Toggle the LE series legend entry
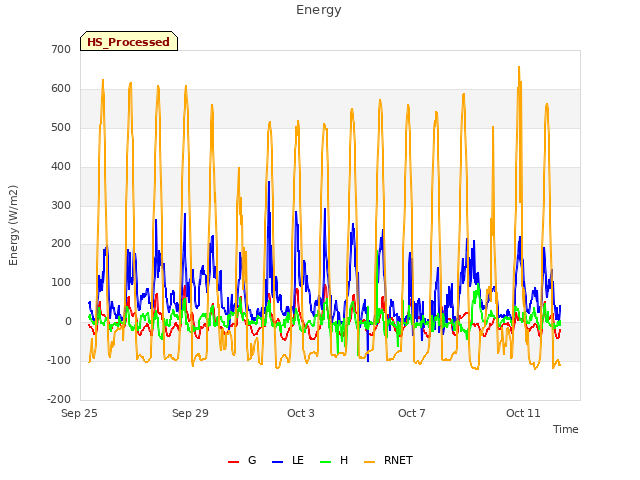Viewport: 640px width, 480px height. click(288, 460)
